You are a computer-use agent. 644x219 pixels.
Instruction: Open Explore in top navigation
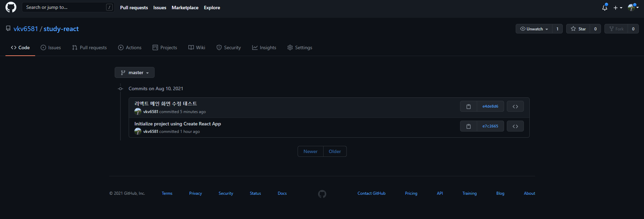(x=212, y=8)
